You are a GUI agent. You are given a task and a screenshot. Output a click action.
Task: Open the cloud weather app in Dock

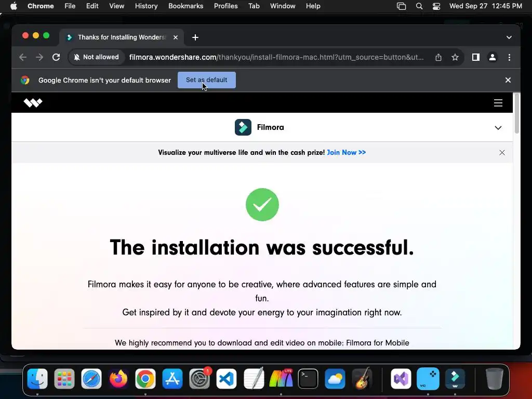coord(335,379)
